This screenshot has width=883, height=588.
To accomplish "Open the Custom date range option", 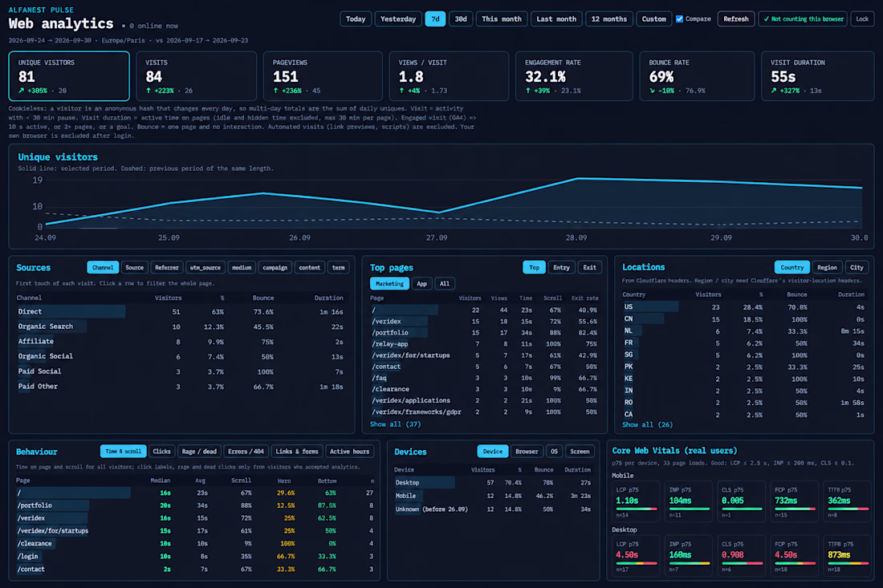I will pyautogui.click(x=653, y=19).
